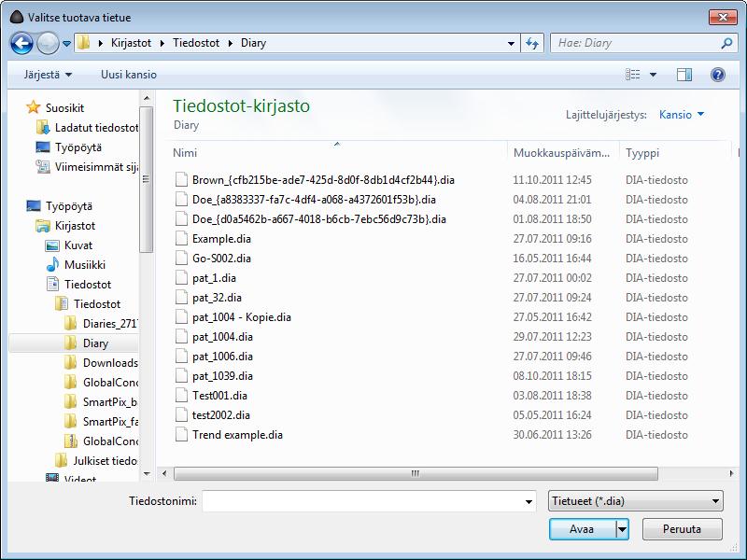Screen dimensions: 747x560
Task: Open the Kansio sort order dropdown
Action: (x=682, y=115)
